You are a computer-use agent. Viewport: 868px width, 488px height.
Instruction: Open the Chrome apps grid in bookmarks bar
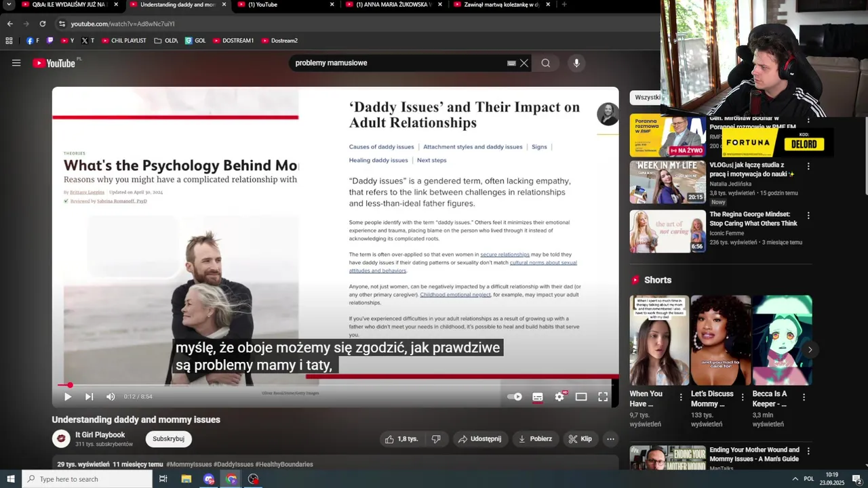9,41
